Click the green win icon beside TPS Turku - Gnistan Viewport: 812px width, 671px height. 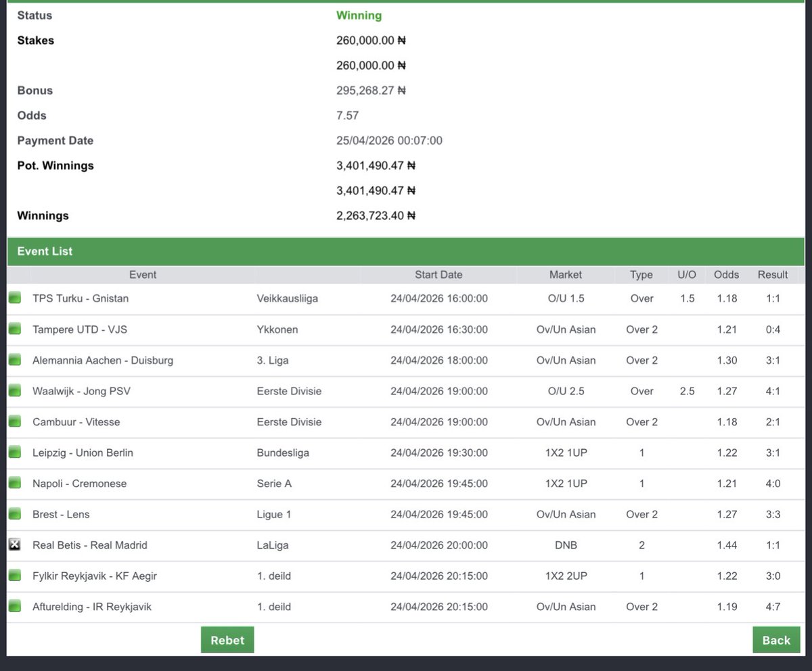pos(14,298)
